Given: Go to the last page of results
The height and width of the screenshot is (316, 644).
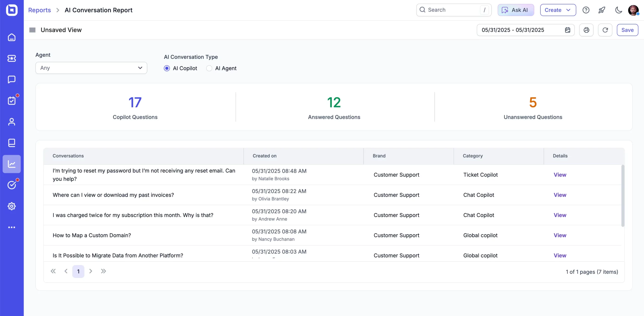Looking at the screenshot, I should coord(103,271).
